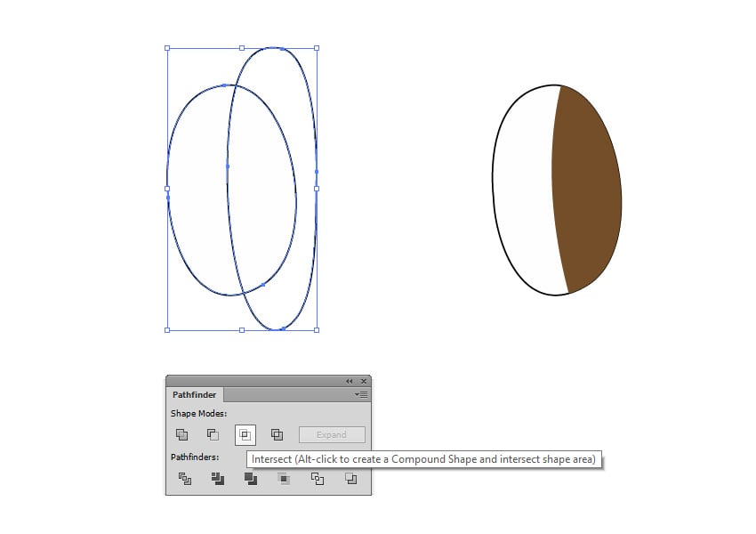Apply the Outline pathfinder icon
The image size is (756, 534).
coord(316,479)
